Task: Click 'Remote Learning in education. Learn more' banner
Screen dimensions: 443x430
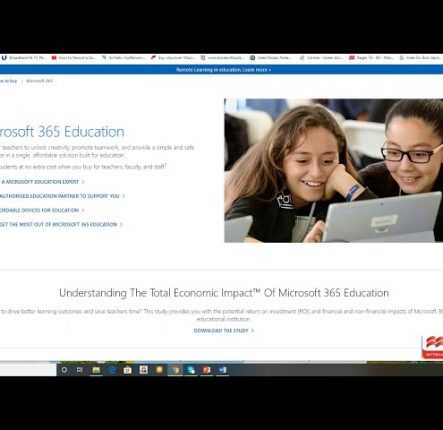Action: click(x=223, y=70)
